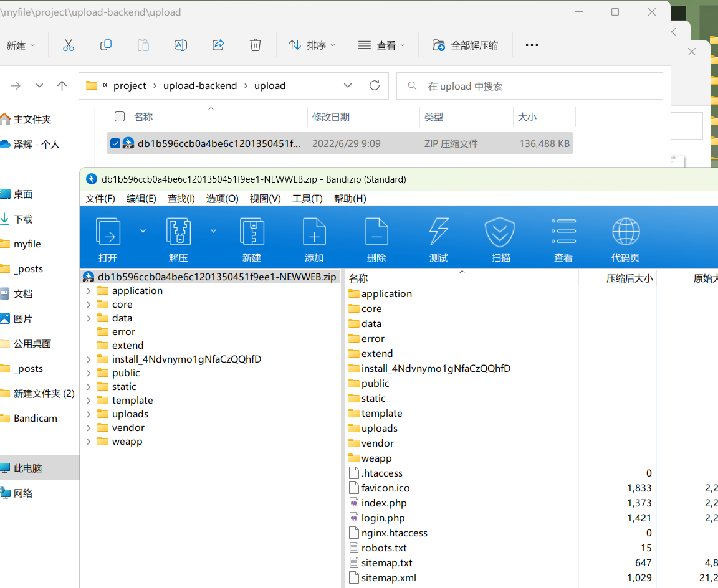The height and width of the screenshot is (588, 718).
Task: Open the 文件(F) menu in Bandizip
Action: pyautogui.click(x=100, y=198)
